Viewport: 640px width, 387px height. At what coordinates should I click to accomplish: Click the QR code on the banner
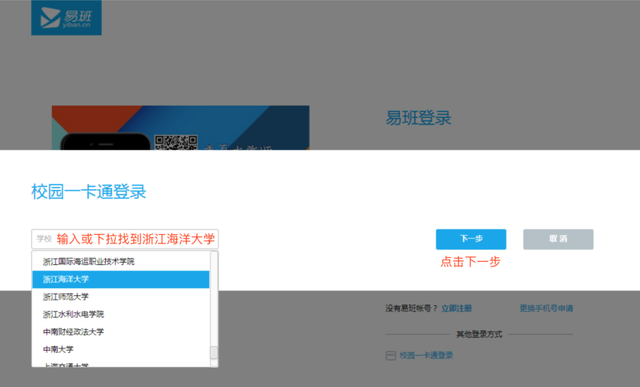(176, 143)
